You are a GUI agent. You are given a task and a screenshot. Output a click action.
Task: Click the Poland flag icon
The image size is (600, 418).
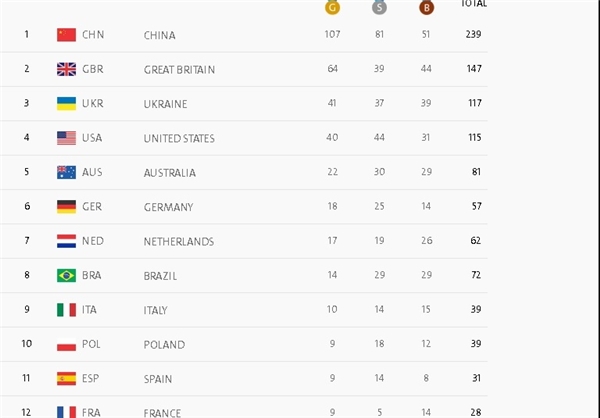pyautogui.click(x=67, y=344)
